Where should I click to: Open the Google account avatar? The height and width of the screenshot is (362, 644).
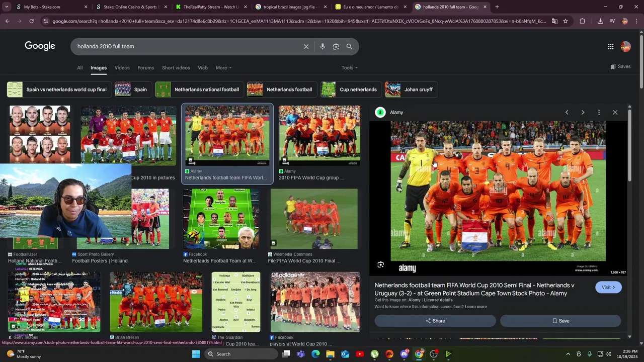[x=626, y=46]
